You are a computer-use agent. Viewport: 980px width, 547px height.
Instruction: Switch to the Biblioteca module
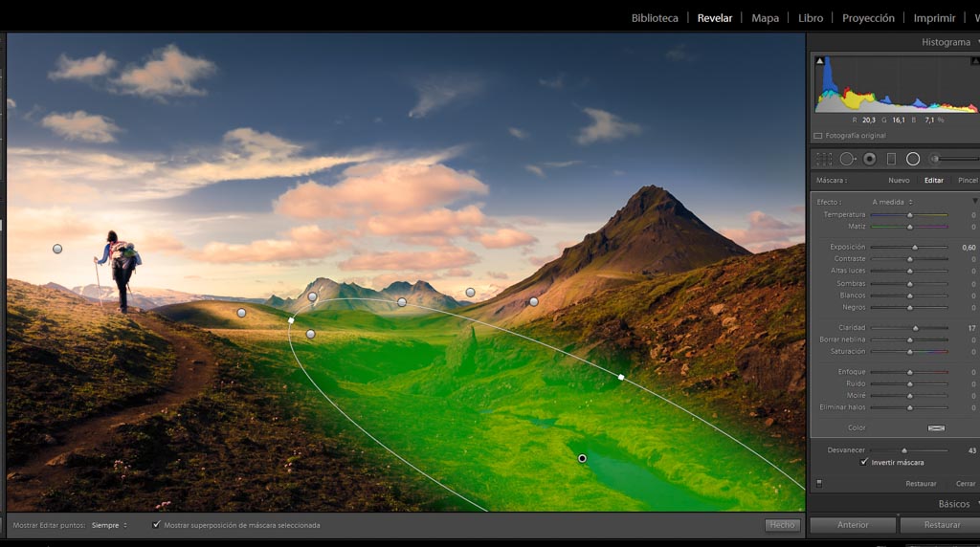coord(655,18)
